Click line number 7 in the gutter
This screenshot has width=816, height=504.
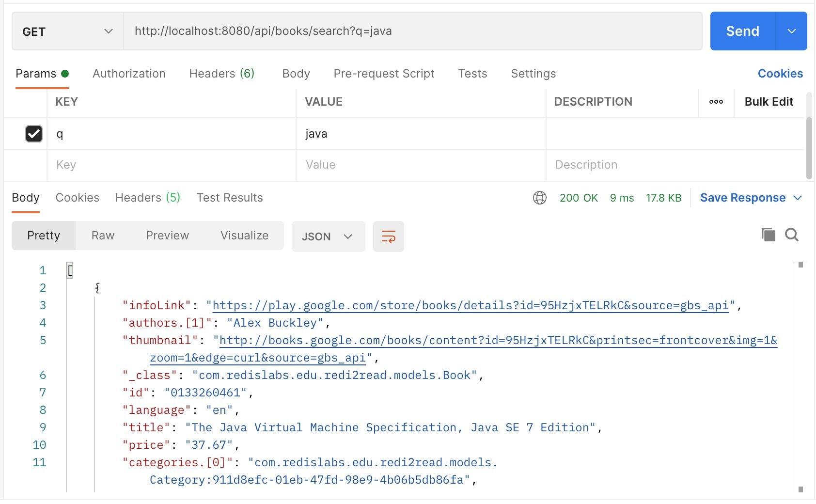(43, 393)
